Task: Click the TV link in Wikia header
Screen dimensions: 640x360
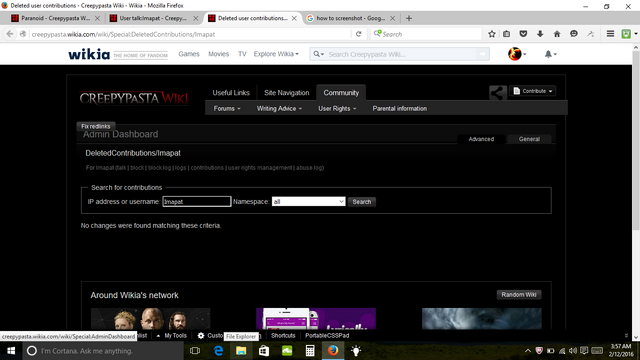Action: [242, 54]
